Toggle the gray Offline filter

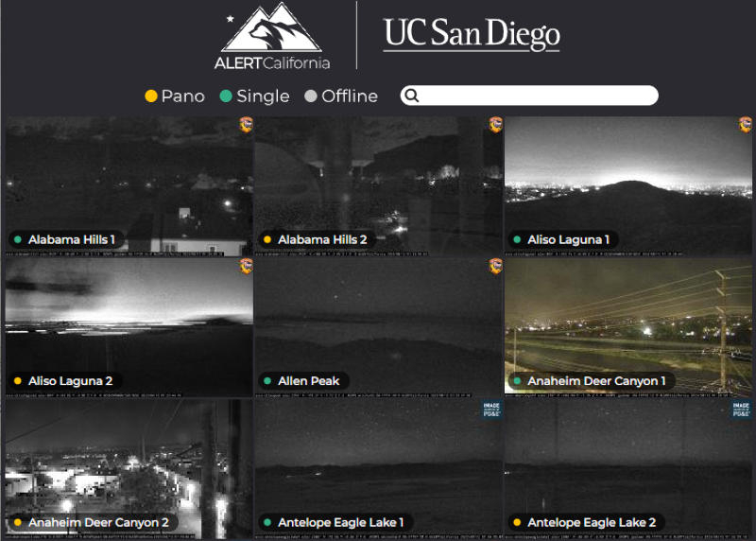(341, 96)
